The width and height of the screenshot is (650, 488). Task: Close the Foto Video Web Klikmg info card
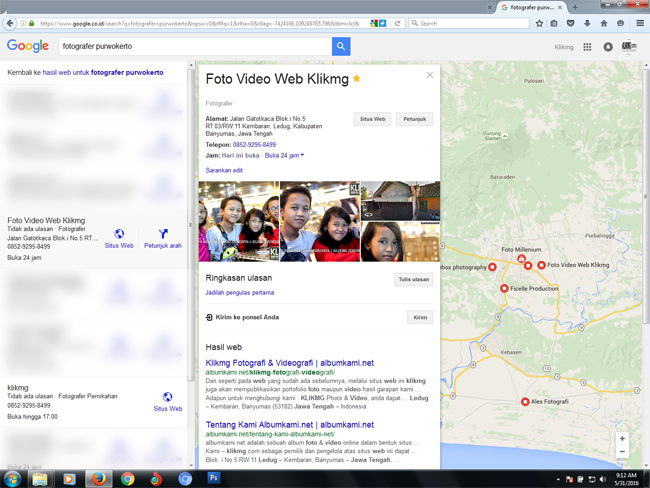pos(430,75)
